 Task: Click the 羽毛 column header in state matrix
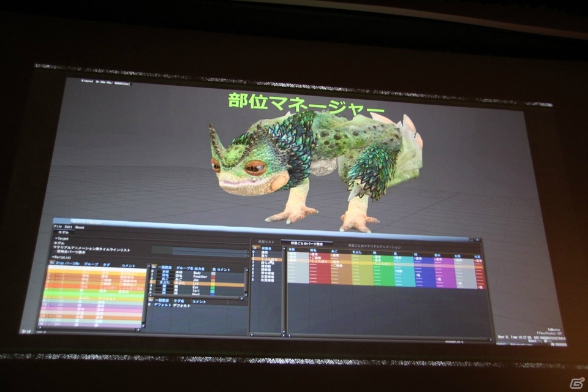pyautogui.click(x=312, y=250)
